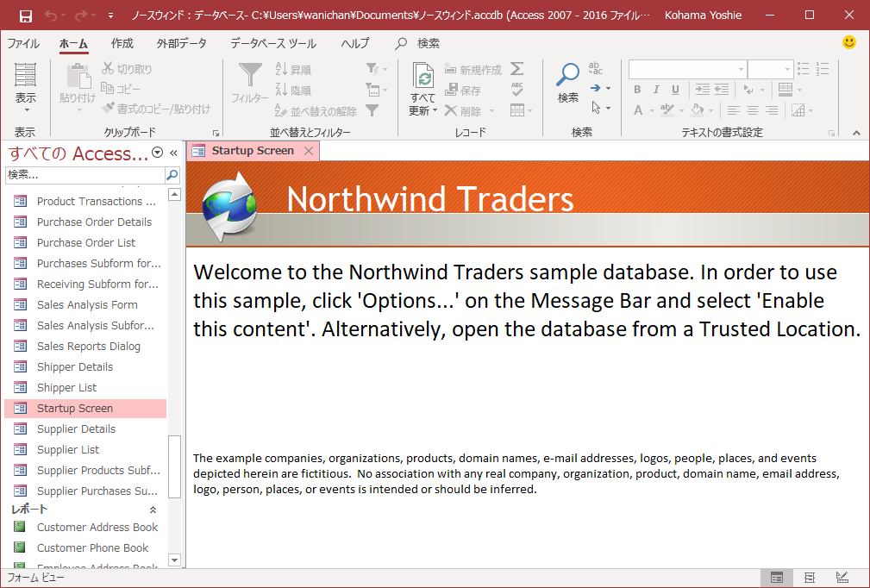This screenshot has width=870, height=588.
Task: Click 並べ替えの解除 to remove sort
Action: coord(316,111)
